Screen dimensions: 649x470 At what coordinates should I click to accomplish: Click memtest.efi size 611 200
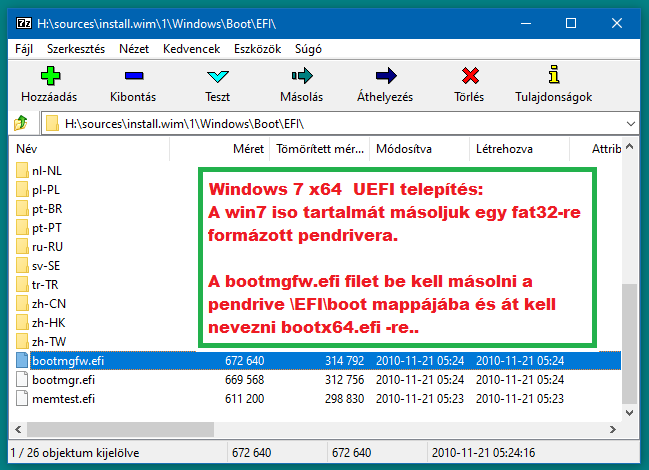245,399
